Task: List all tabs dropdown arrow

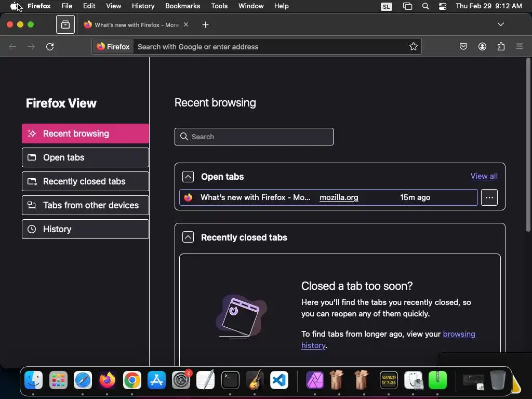Action: click(500, 24)
